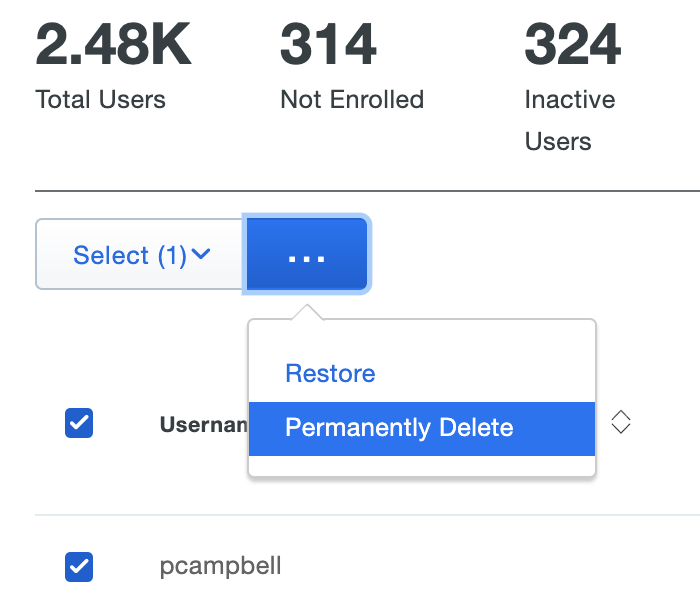Click the word Users below Inactive

click(x=558, y=141)
